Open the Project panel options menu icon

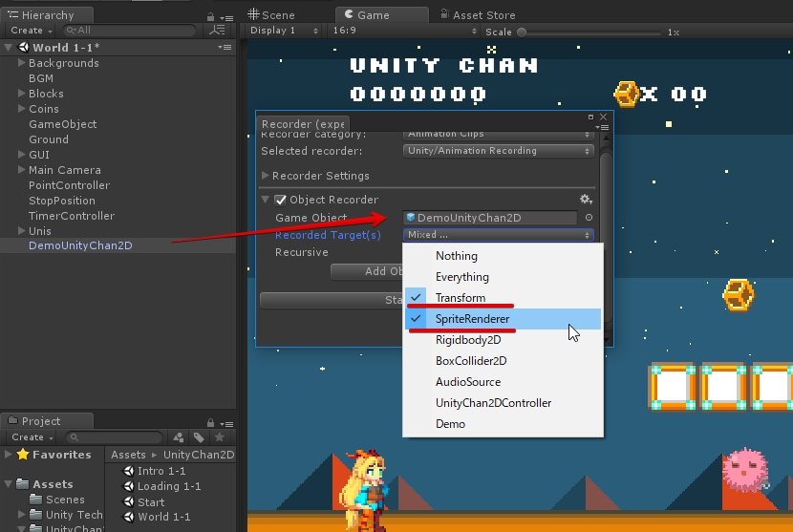click(x=227, y=424)
